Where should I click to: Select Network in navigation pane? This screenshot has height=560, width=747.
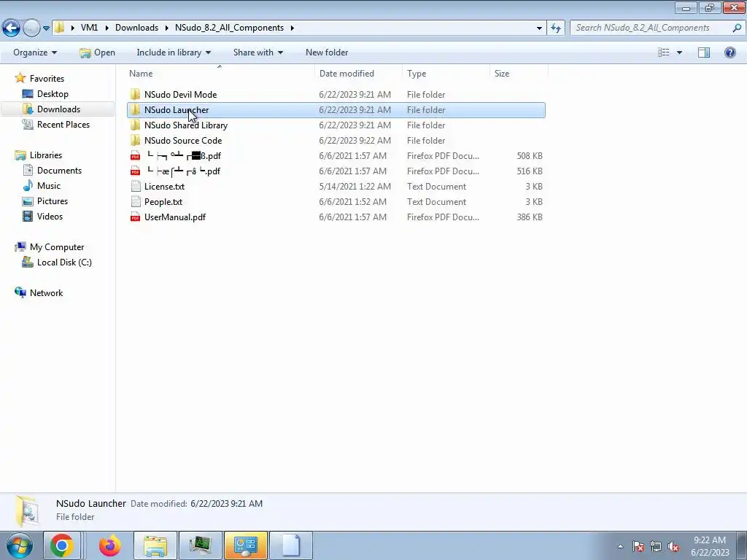pyautogui.click(x=46, y=293)
